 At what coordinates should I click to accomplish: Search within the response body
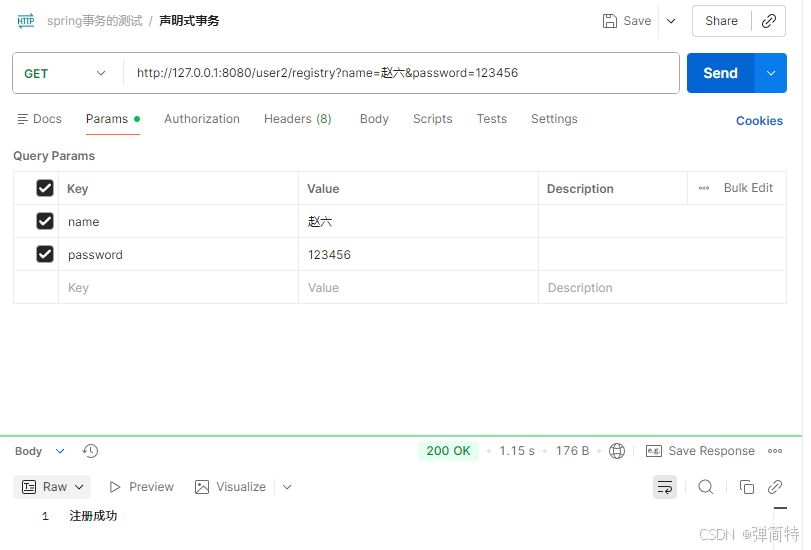coord(705,487)
